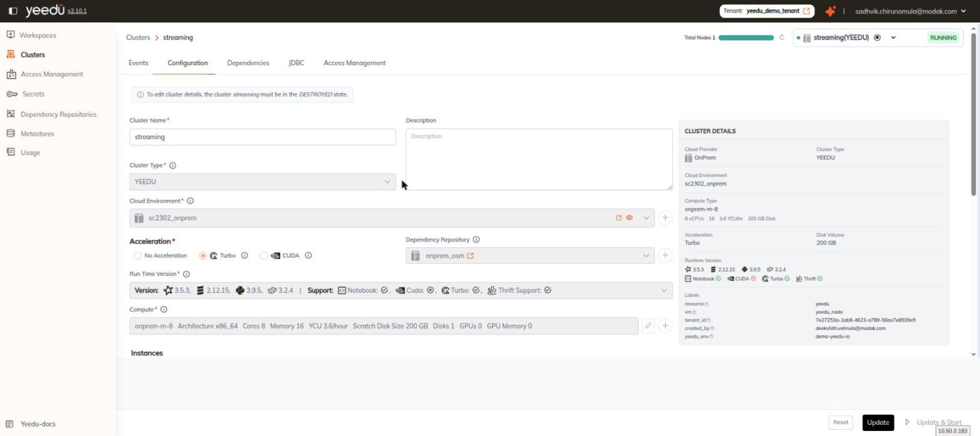This screenshot has height=436, width=980.
Task: Click the demo-yeedu-io label value
Action: click(832, 336)
